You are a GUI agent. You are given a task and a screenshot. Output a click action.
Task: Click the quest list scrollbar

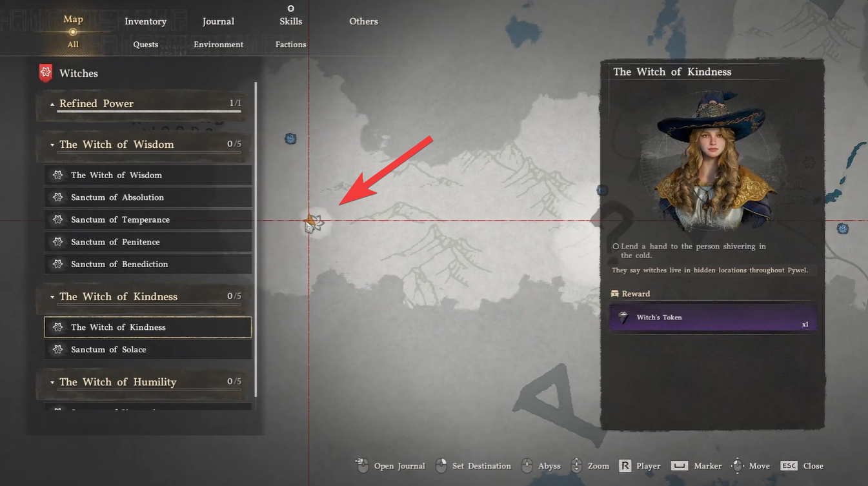click(x=256, y=239)
